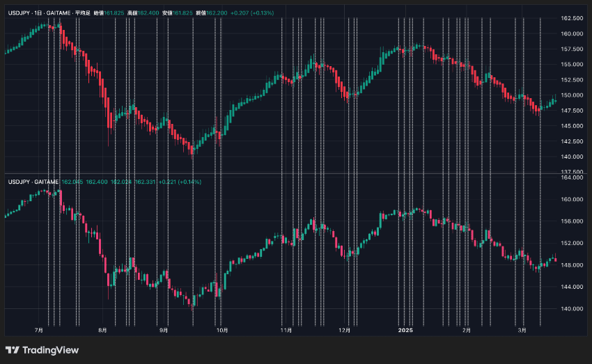The height and width of the screenshot is (364, 592).
Task: Click the 3月 label on the time axis
Action: point(522,331)
